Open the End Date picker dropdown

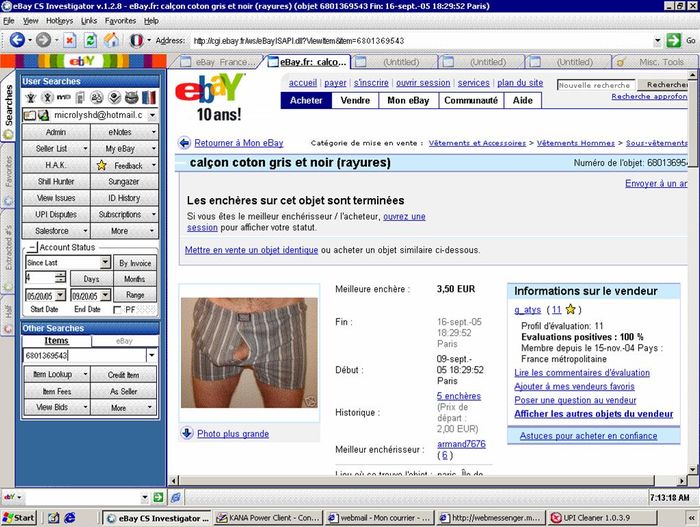[x=105, y=295]
